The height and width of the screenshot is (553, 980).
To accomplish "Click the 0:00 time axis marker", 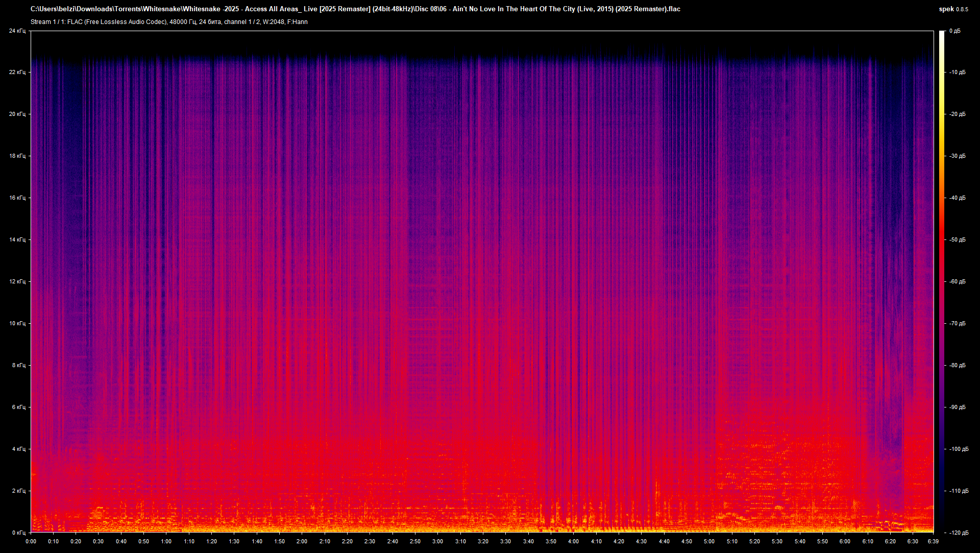I will [31, 541].
